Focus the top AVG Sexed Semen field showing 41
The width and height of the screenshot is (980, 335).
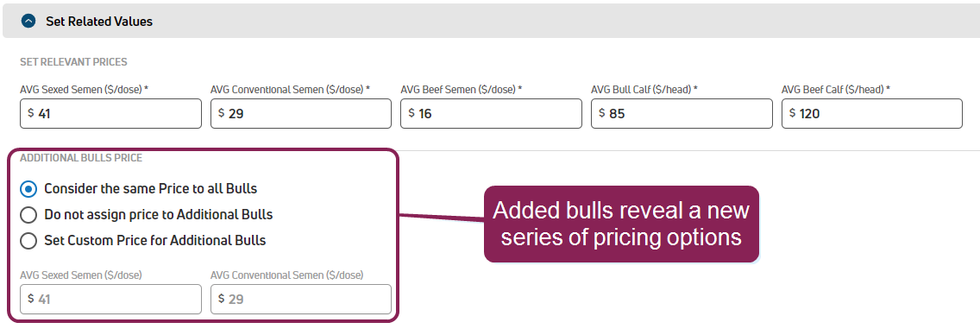click(110, 113)
